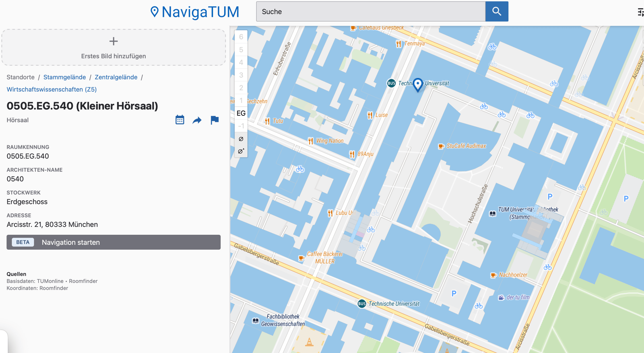Click the flag feedback icon
The image size is (644, 353).
[215, 120]
